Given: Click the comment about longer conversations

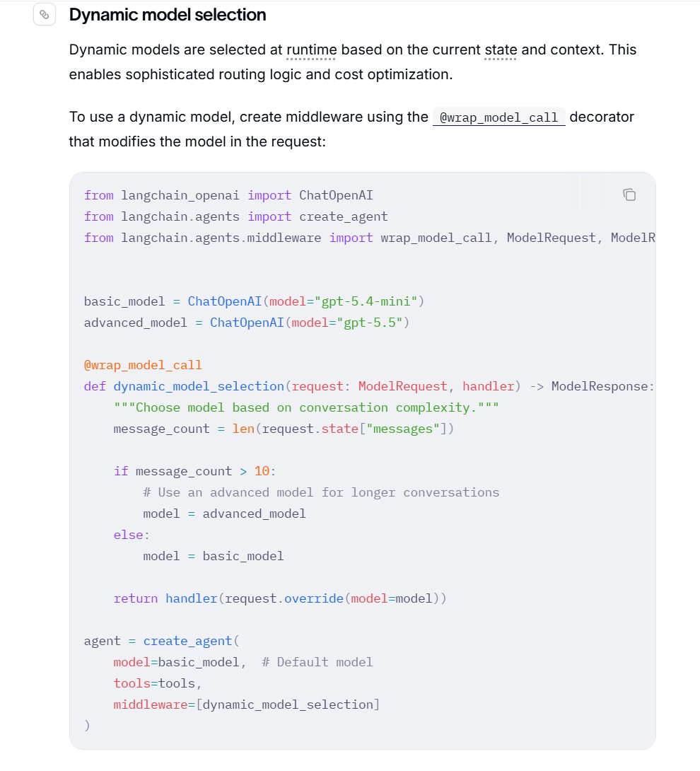Looking at the screenshot, I should click(321, 493).
